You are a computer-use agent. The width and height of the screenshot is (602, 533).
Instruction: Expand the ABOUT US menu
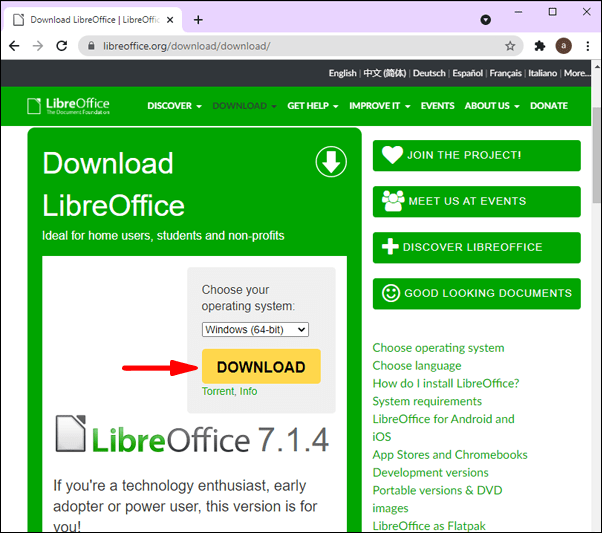[x=492, y=106]
